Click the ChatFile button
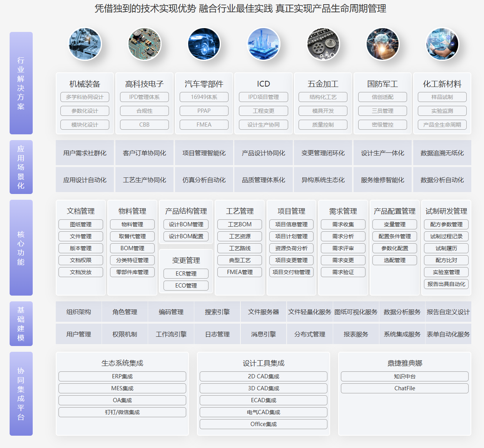The image size is (484, 448). [x=405, y=388]
